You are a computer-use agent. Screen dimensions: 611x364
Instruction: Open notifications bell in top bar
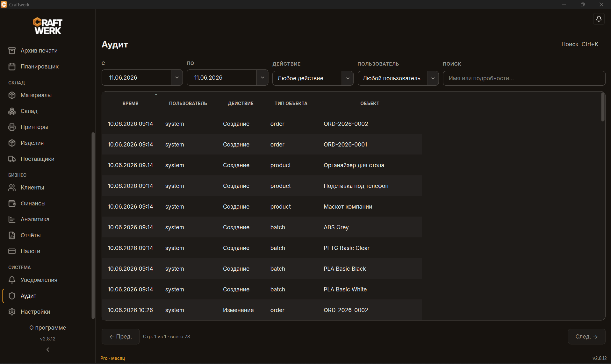[599, 19]
